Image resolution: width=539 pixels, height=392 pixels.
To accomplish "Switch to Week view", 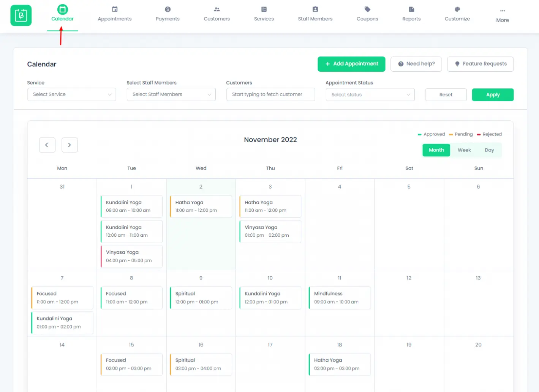I will [x=464, y=150].
